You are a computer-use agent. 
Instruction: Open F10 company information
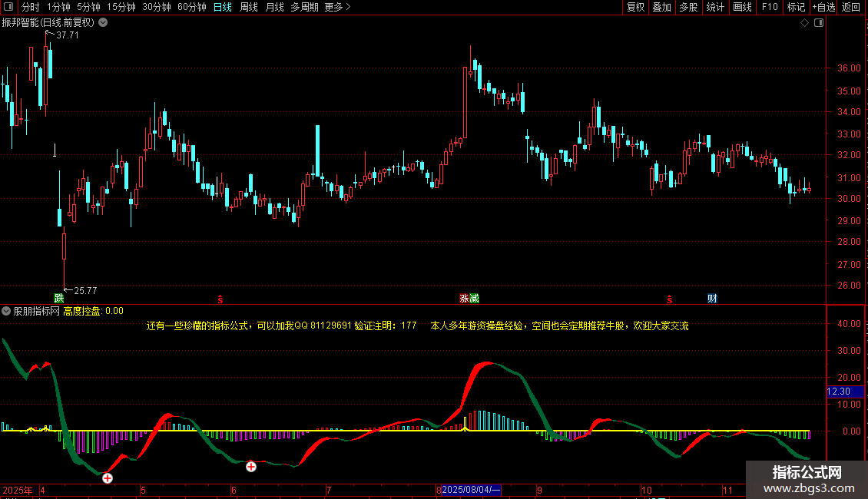[x=770, y=7]
